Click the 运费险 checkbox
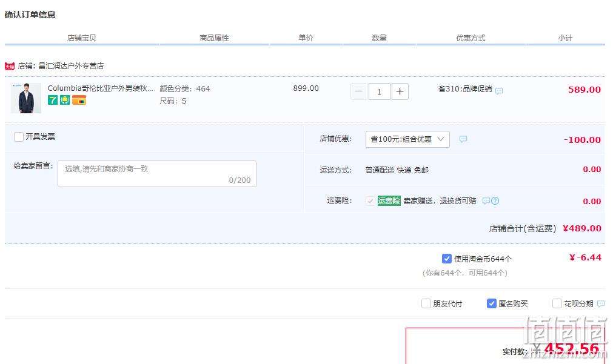The width and height of the screenshot is (613, 364). pos(370,200)
